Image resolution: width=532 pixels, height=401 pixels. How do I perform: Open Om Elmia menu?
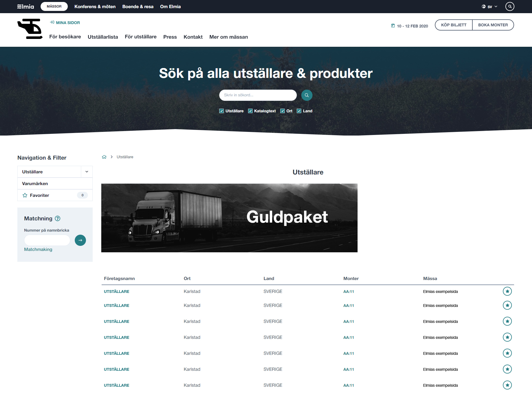(x=170, y=6)
